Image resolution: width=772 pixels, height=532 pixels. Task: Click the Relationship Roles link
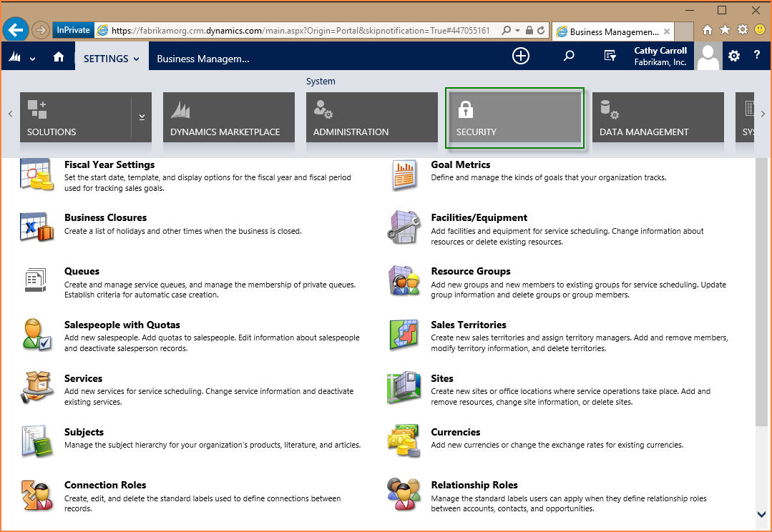click(474, 485)
